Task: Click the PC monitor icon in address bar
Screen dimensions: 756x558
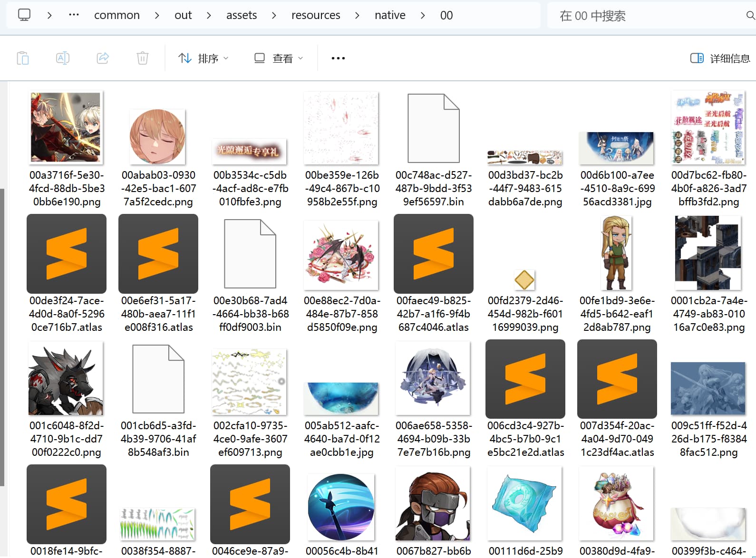Action: 24,15
